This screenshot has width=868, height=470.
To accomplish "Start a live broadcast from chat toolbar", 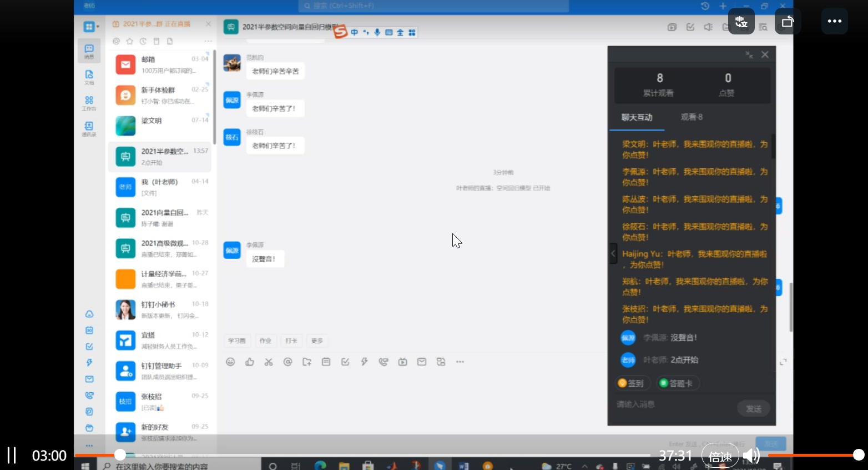I will (402, 362).
